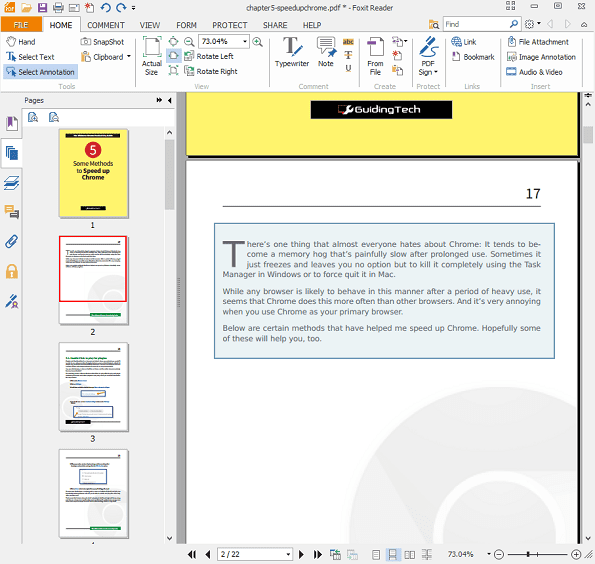The width and height of the screenshot is (595, 564).
Task: Select the Hand tool
Action: (21, 42)
